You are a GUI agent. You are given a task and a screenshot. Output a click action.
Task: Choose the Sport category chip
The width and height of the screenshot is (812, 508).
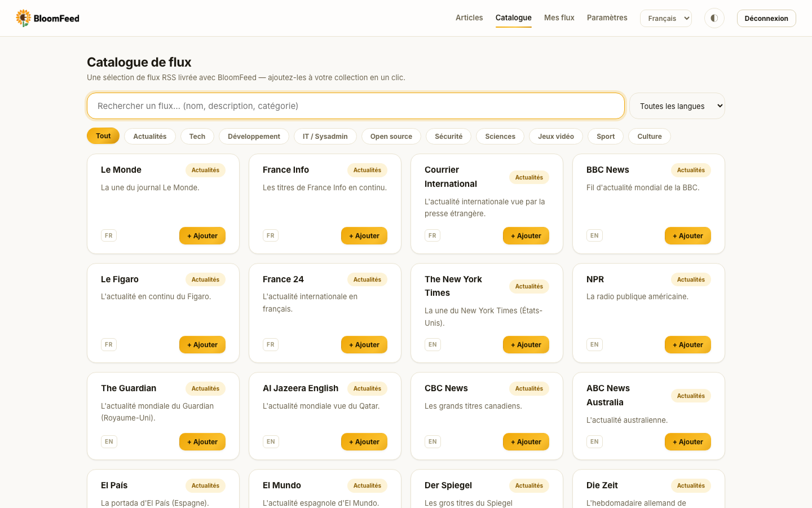tap(606, 137)
